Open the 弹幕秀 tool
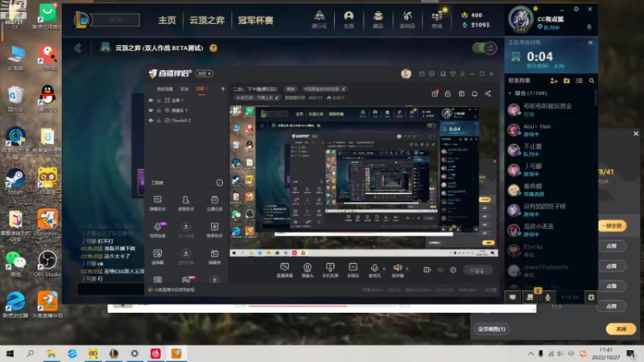 click(214, 257)
